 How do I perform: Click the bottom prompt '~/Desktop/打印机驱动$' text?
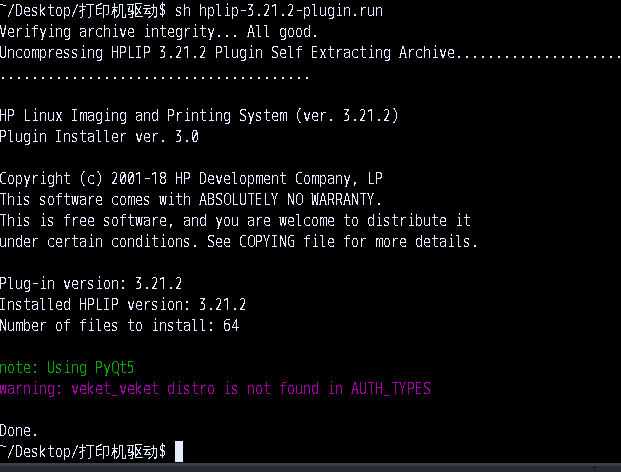(83, 451)
